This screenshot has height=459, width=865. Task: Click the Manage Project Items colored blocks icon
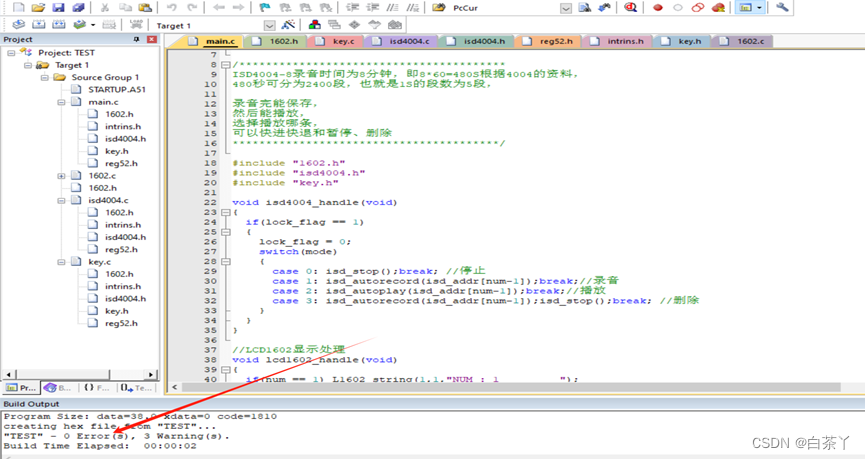pyautogui.click(x=316, y=24)
